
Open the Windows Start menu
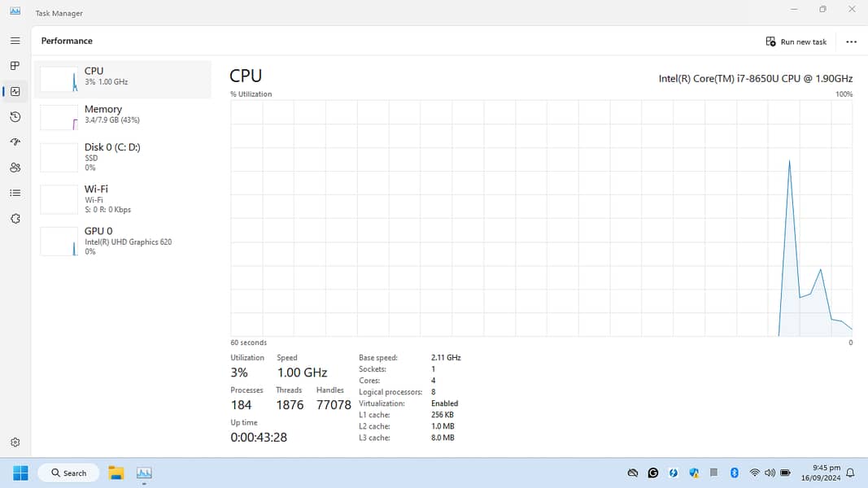(x=20, y=473)
